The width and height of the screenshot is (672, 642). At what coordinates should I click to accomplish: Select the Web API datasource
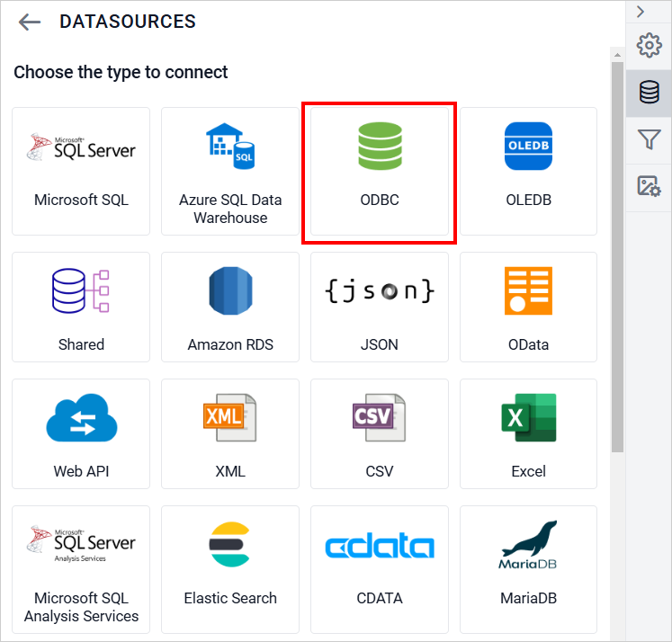click(81, 433)
